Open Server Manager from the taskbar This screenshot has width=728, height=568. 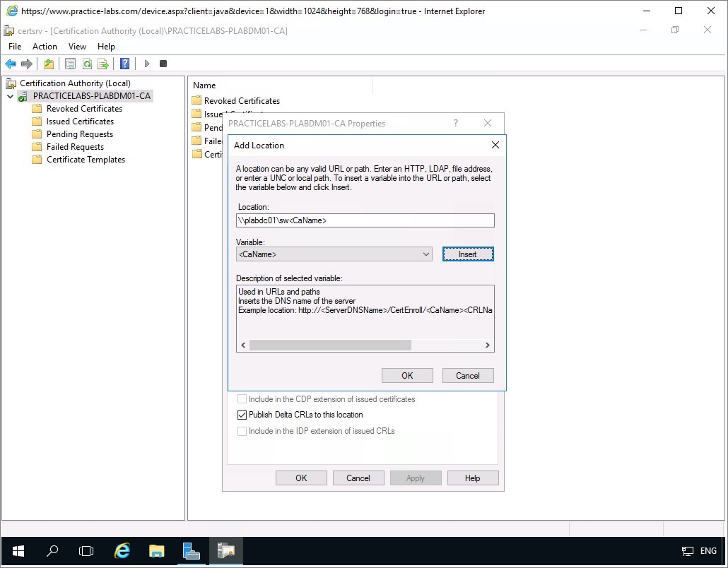192,551
